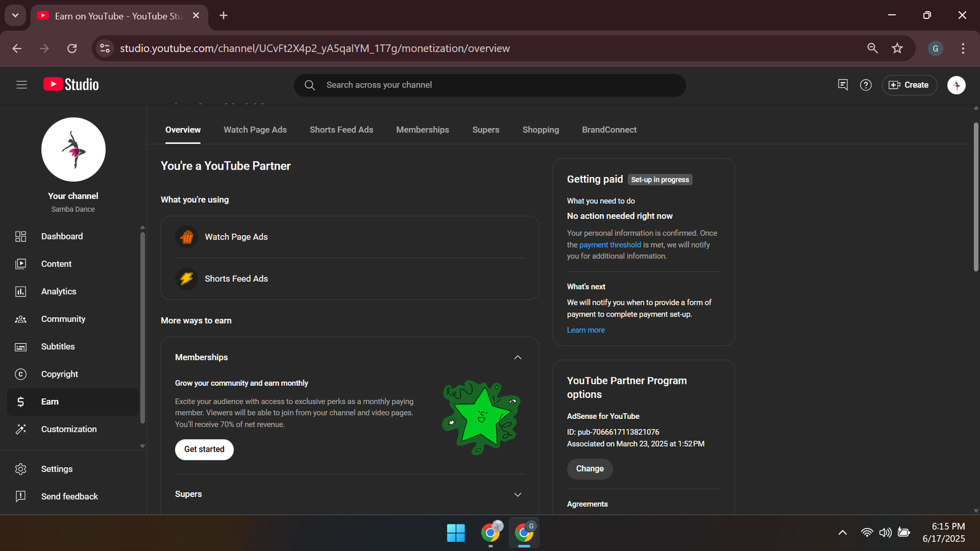The width and height of the screenshot is (980, 551).
Task: Open the channel comments notification icon
Action: pyautogui.click(x=843, y=84)
